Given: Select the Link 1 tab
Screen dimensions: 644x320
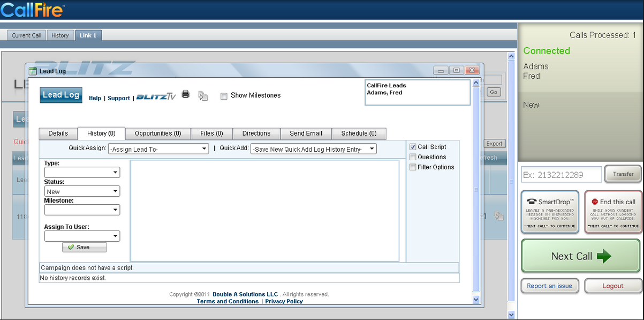Looking at the screenshot, I should [88, 35].
